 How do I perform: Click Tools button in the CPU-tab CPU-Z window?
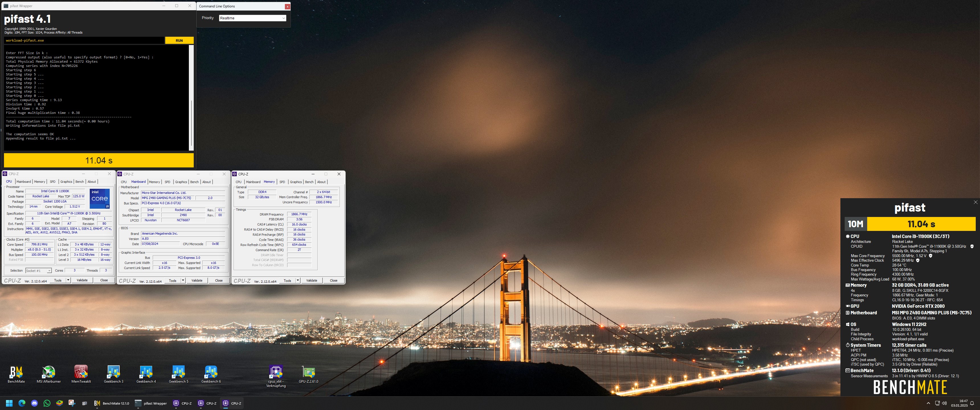pyautogui.click(x=58, y=280)
